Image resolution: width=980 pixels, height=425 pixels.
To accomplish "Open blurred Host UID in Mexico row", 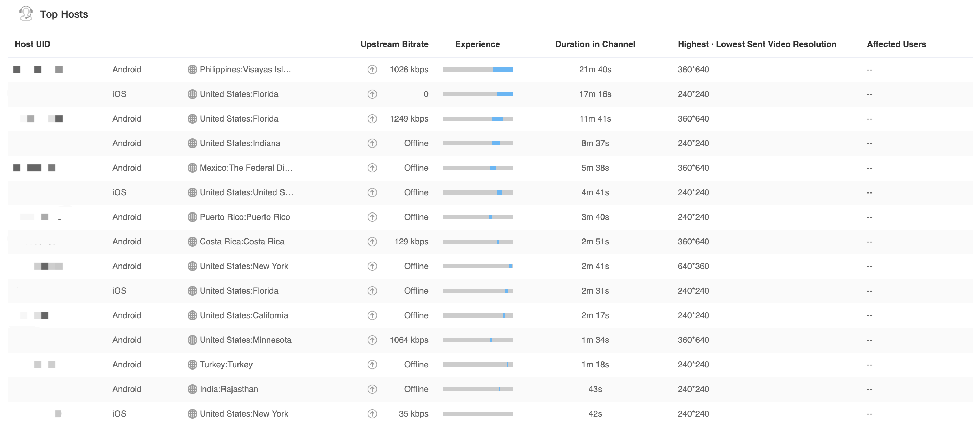I will tap(34, 168).
